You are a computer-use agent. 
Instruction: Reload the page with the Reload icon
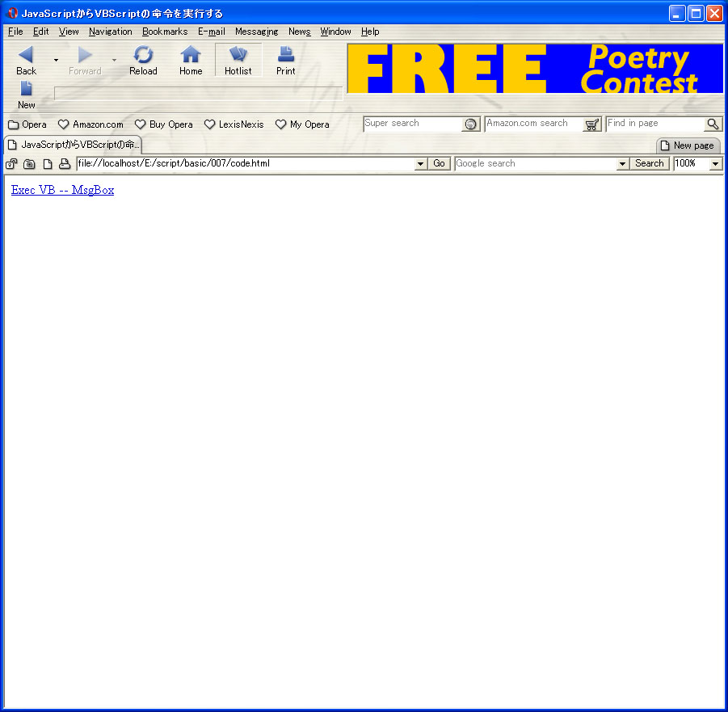coord(143,55)
